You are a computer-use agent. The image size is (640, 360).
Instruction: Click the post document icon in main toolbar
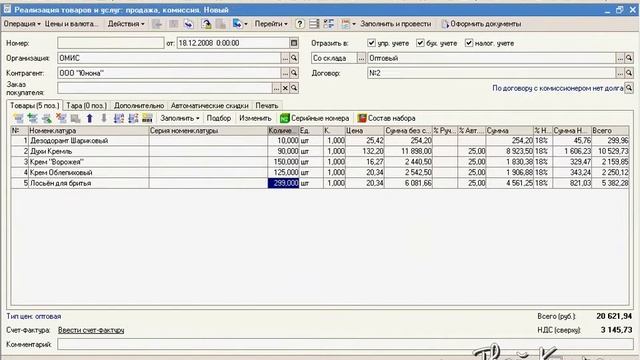[207, 24]
